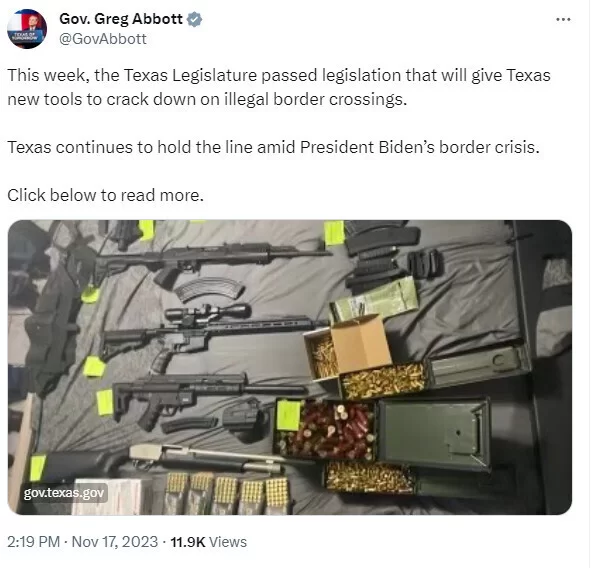Open the more options ellipsis menu
Viewport: 608px width, 568px height.
pyautogui.click(x=563, y=19)
